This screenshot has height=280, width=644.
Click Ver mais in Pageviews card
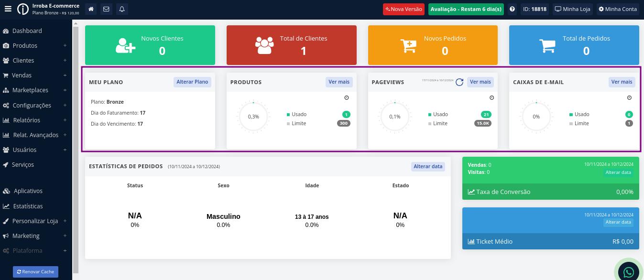pos(480,82)
